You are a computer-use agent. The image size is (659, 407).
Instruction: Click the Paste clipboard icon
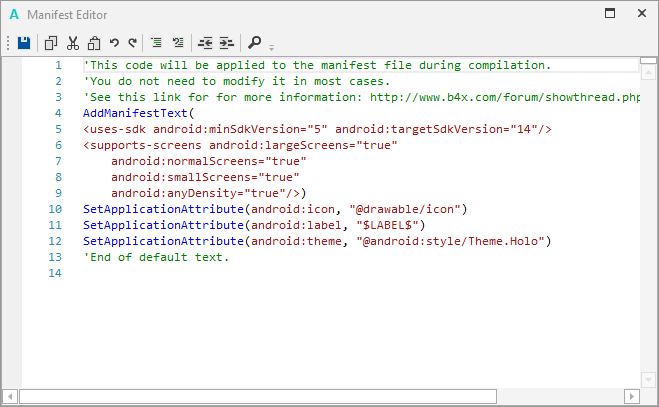(x=93, y=43)
